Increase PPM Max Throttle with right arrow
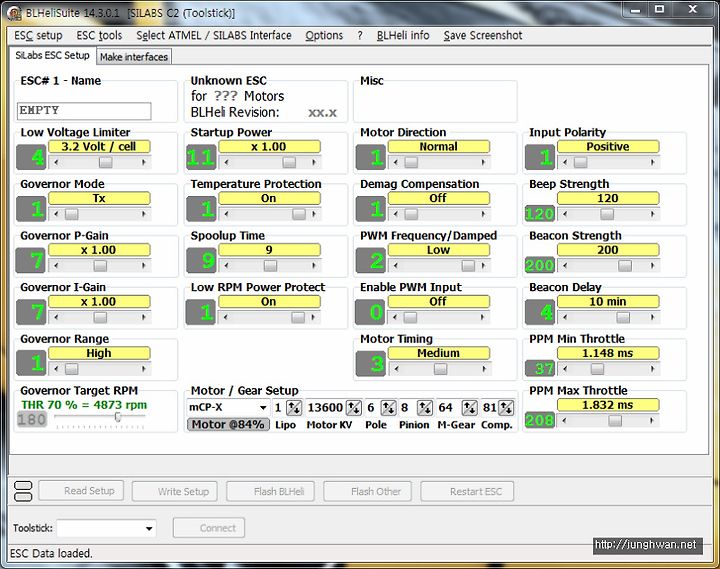The height and width of the screenshot is (569, 720). click(652, 421)
